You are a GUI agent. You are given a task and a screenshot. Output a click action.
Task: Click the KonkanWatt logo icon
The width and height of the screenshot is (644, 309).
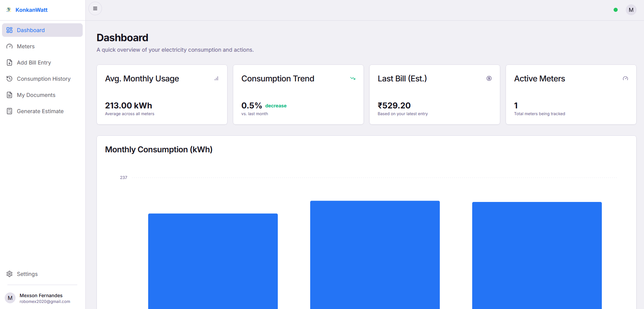(9, 10)
